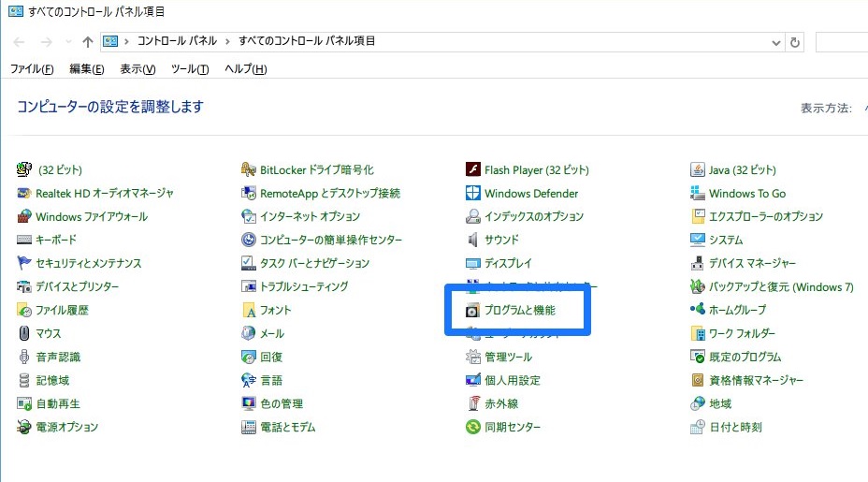Click the search box in the top right
868x482 pixels.
click(842, 43)
